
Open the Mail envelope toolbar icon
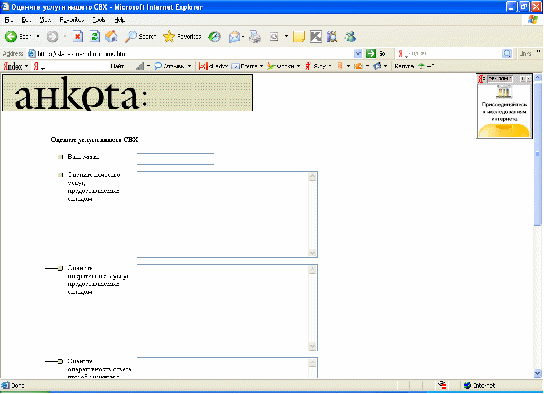[x=235, y=37]
